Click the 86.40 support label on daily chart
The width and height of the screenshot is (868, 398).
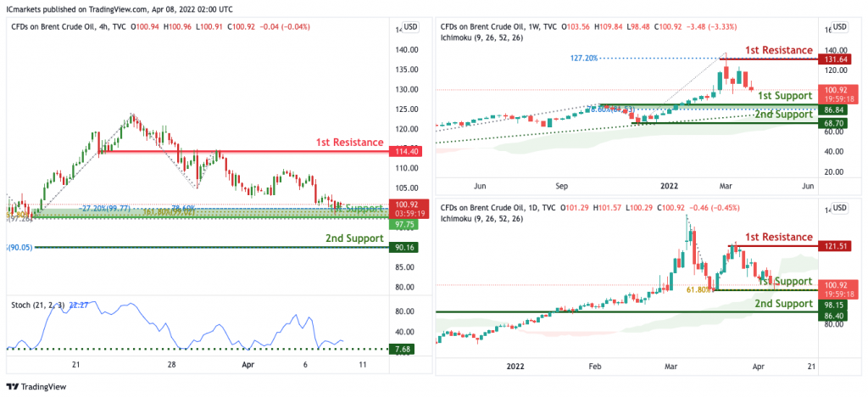coord(833,315)
